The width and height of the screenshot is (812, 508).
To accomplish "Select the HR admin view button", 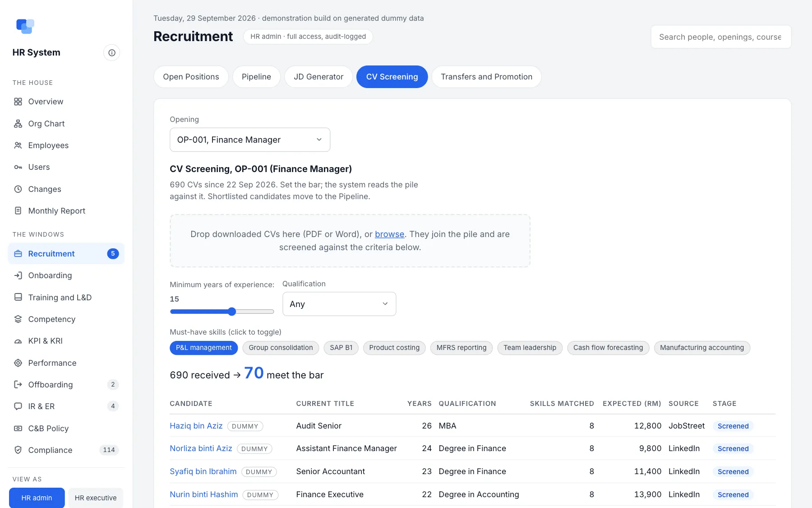I will (x=37, y=498).
